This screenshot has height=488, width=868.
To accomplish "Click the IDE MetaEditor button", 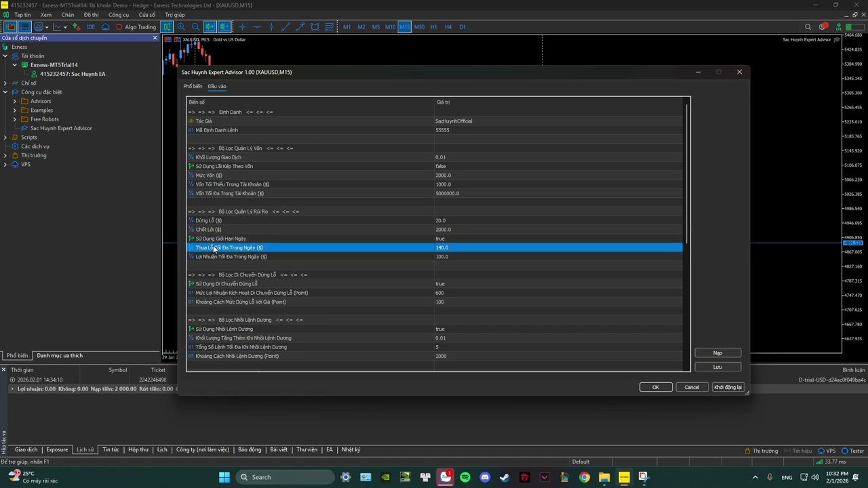I will pos(91,27).
